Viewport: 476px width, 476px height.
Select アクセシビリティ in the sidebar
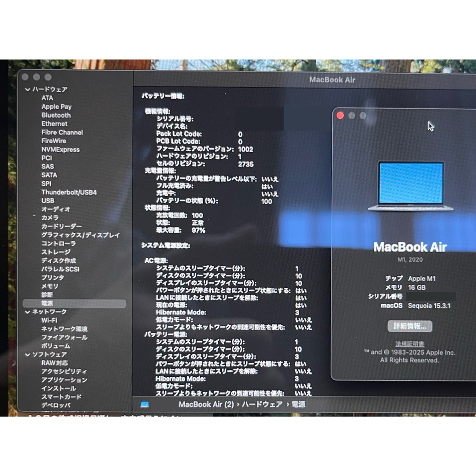pyautogui.click(x=64, y=372)
